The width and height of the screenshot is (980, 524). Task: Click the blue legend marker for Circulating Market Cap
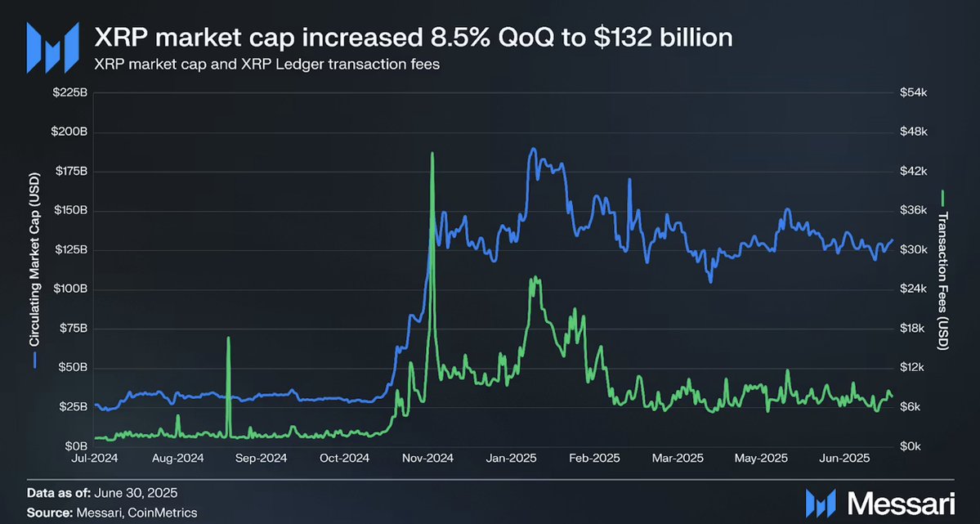[35, 360]
